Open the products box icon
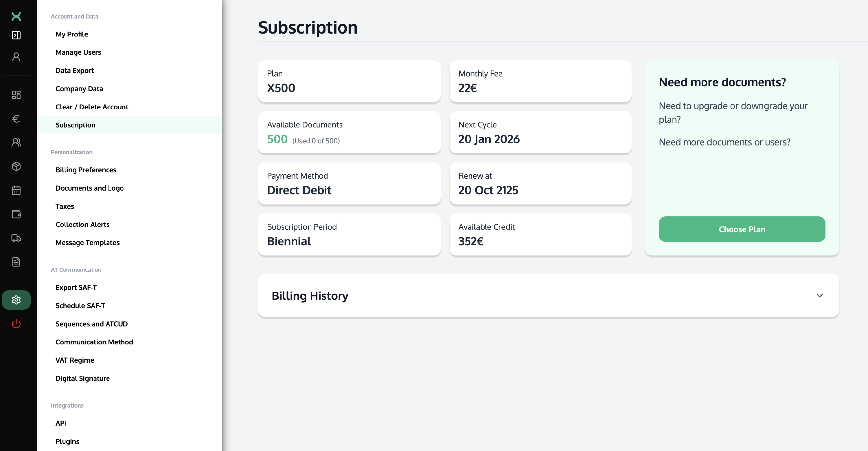This screenshot has height=451, width=868. click(16, 166)
